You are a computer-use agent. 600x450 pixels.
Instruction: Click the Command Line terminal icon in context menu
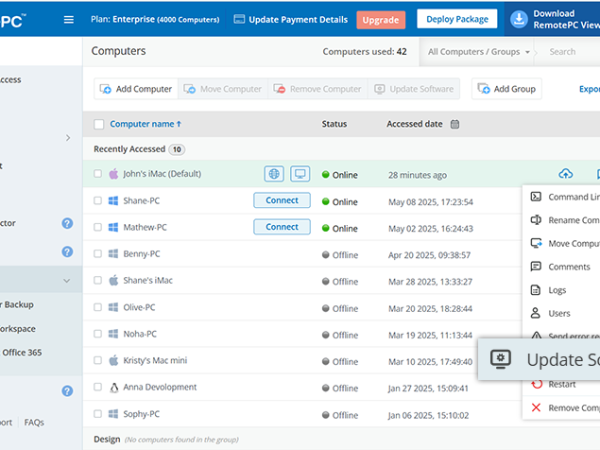coord(536,197)
